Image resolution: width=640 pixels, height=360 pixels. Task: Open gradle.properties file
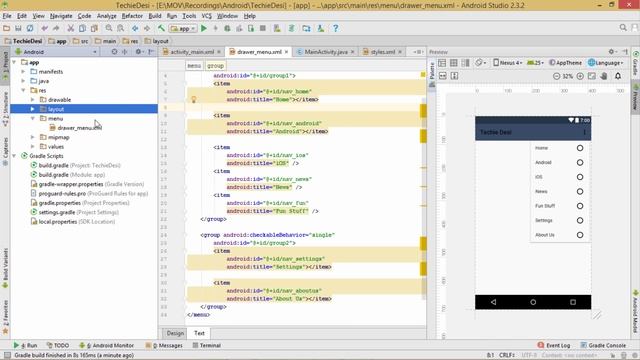pyautogui.click(x=80, y=203)
